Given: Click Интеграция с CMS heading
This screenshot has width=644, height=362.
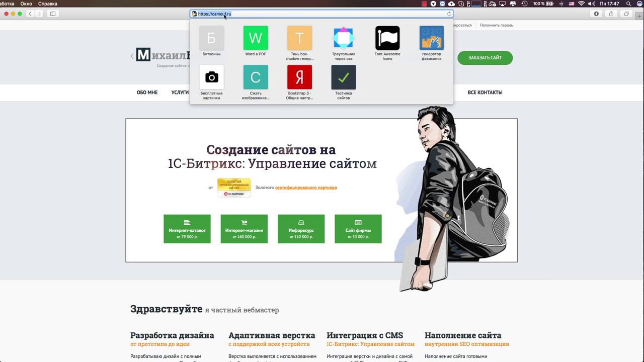Looking at the screenshot, I should click(365, 335).
